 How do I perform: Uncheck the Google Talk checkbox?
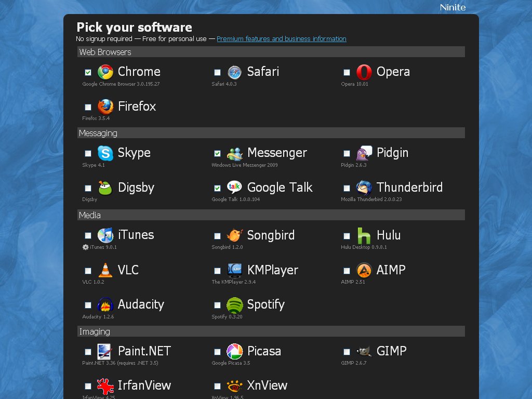218,188
